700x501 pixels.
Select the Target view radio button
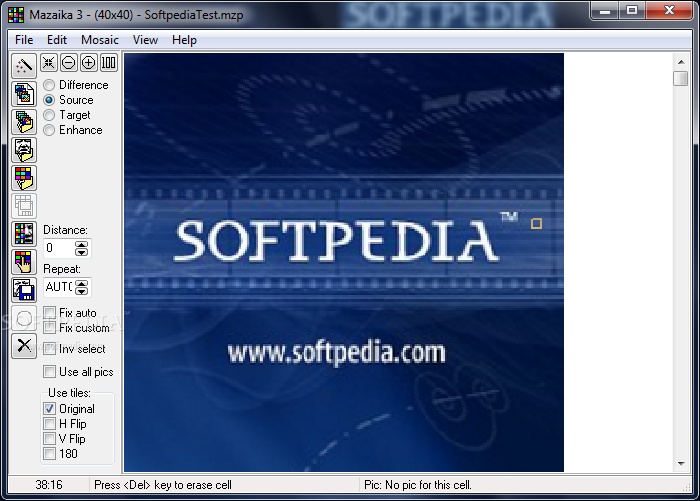[x=49, y=115]
